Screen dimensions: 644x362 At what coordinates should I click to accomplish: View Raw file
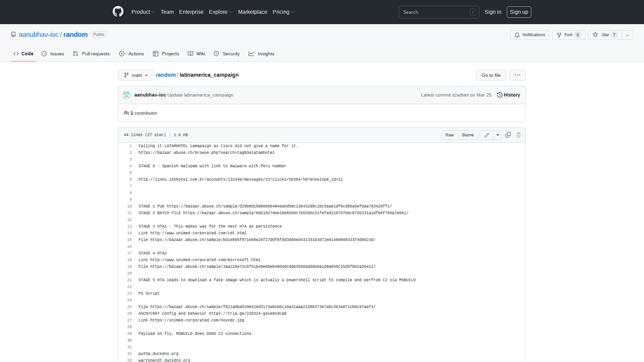449,135
